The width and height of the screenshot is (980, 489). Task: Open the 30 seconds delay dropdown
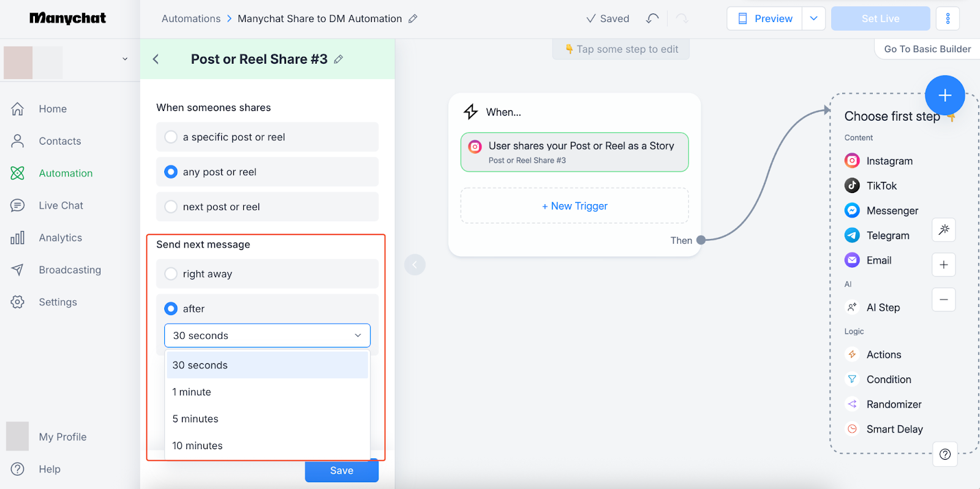tap(267, 336)
